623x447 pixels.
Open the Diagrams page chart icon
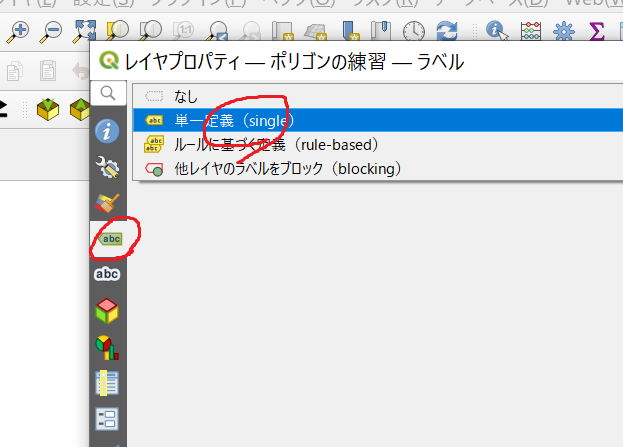pos(107,348)
